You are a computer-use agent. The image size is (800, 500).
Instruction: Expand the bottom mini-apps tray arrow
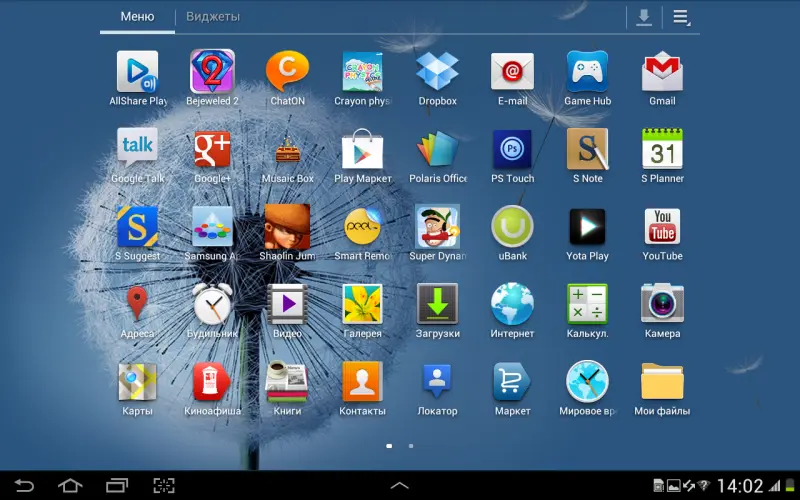pyautogui.click(x=399, y=485)
